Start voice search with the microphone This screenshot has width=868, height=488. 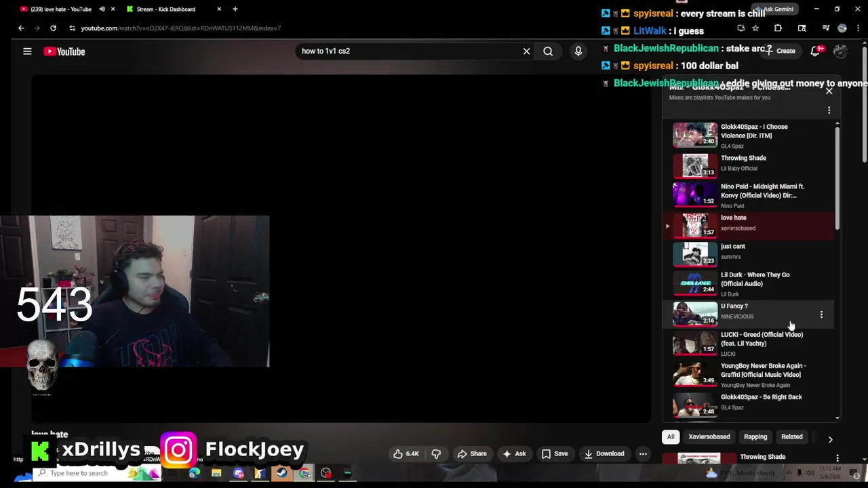pyautogui.click(x=578, y=51)
